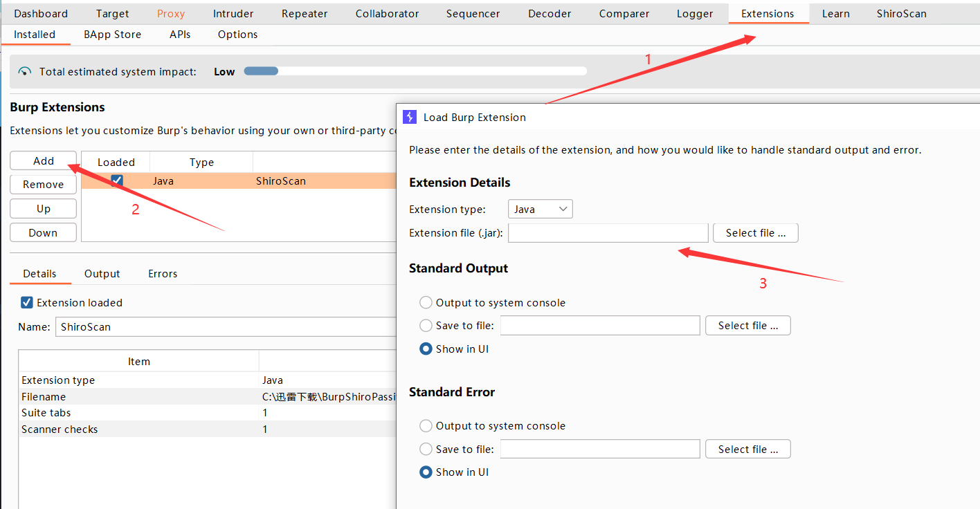Viewport: 980px width, 509px height.
Task: Select the Extensions tab
Action: click(768, 13)
